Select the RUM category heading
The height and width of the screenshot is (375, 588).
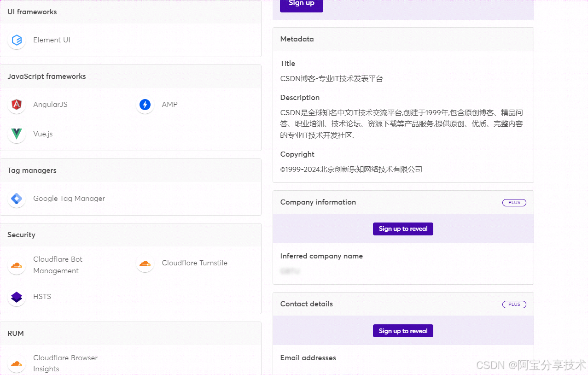(x=16, y=334)
